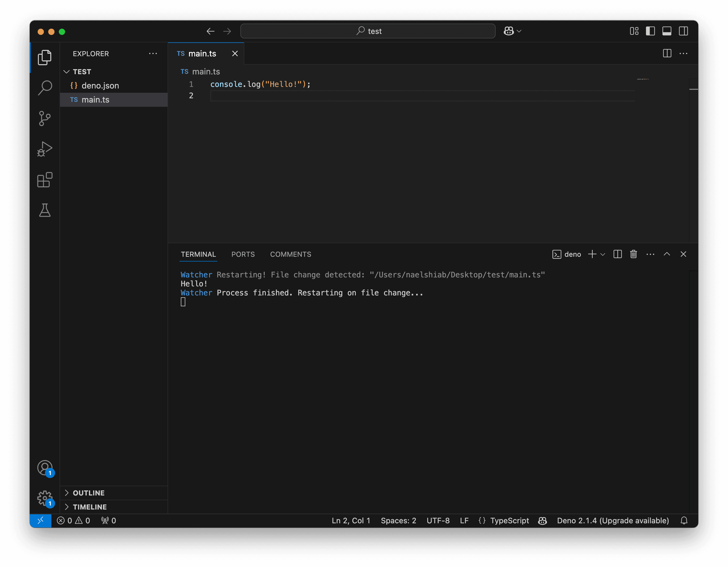Select the main.ts editor tab
The image size is (728, 567).
[206, 53]
